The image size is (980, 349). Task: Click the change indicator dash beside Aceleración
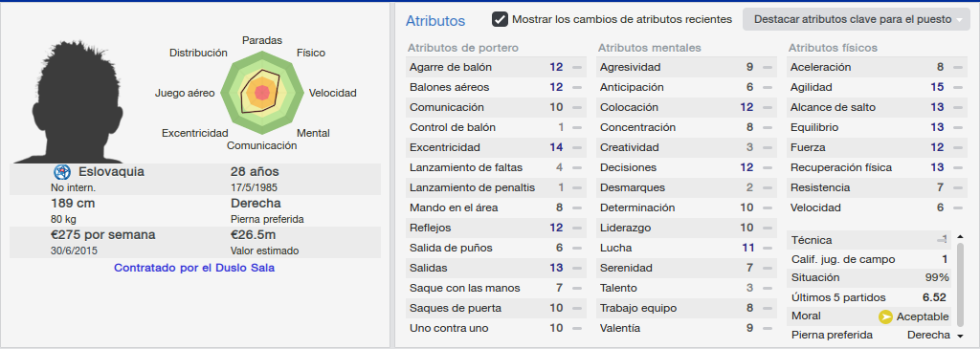[x=957, y=68]
